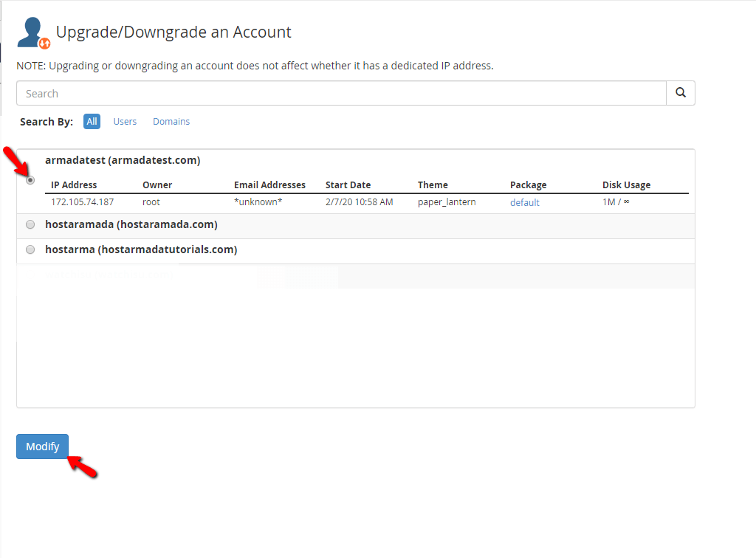
Task: Open the default package link
Action: click(524, 202)
